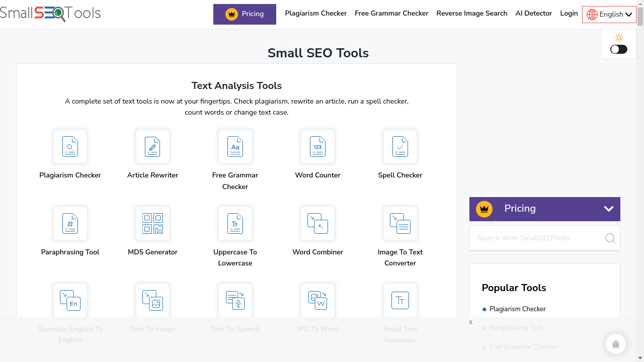Open the JPG To Word tool icon

click(x=317, y=300)
